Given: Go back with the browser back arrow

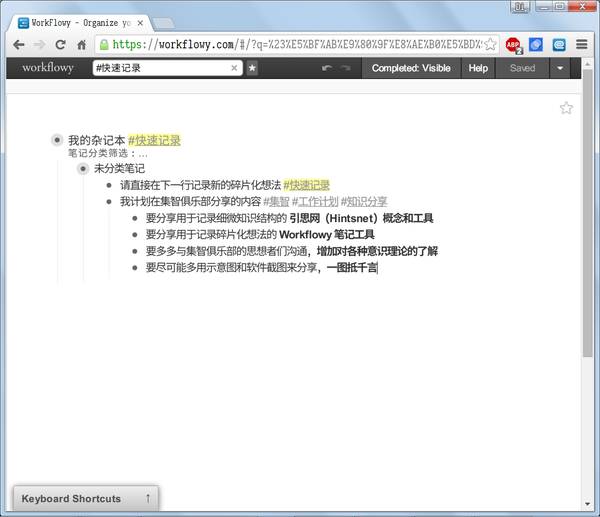Looking at the screenshot, I should coord(18,45).
